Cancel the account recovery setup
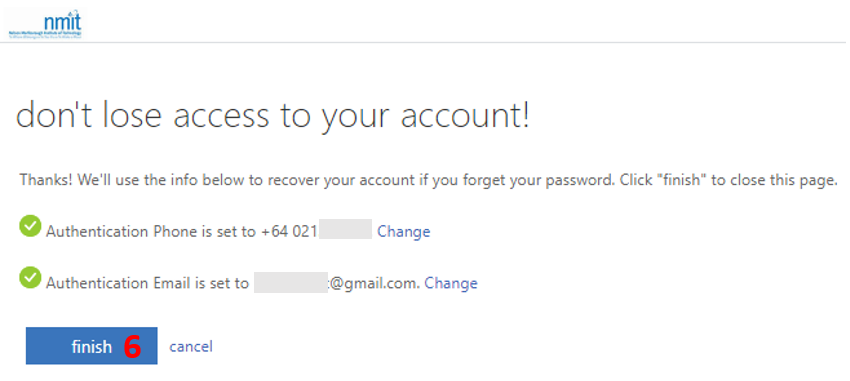 click(191, 346)
